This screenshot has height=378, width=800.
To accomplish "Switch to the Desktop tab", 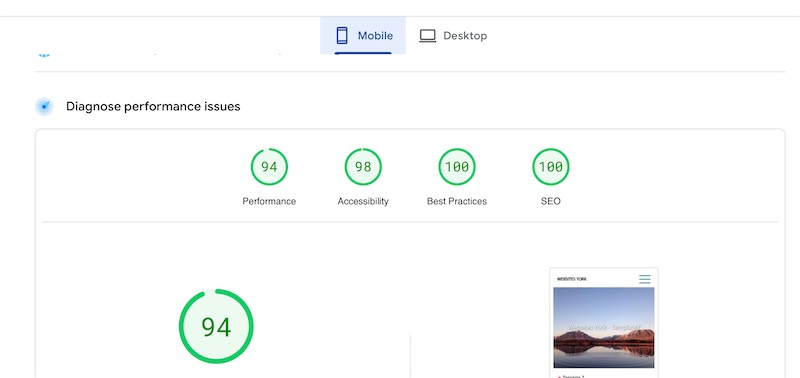I will 453,36.
